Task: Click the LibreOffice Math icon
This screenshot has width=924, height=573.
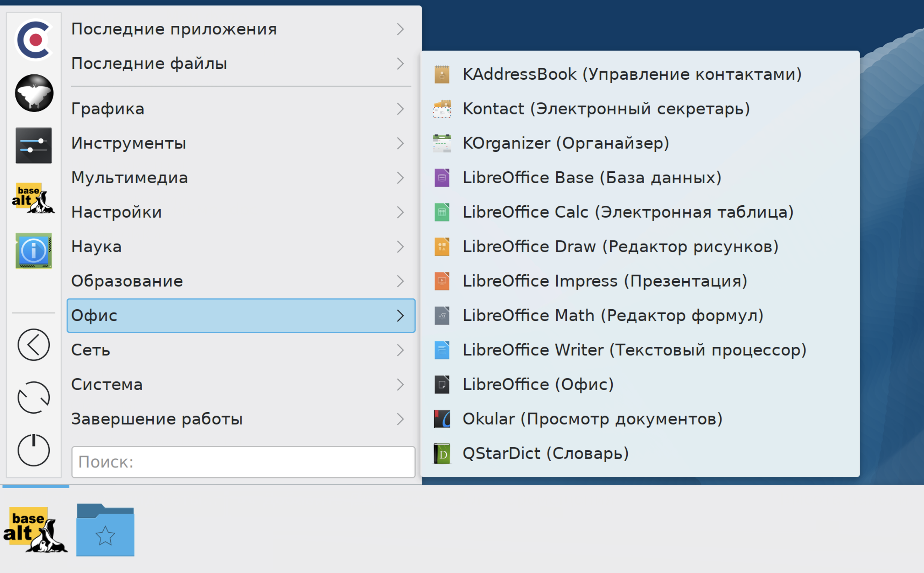Action: click(x=442, y=316)
